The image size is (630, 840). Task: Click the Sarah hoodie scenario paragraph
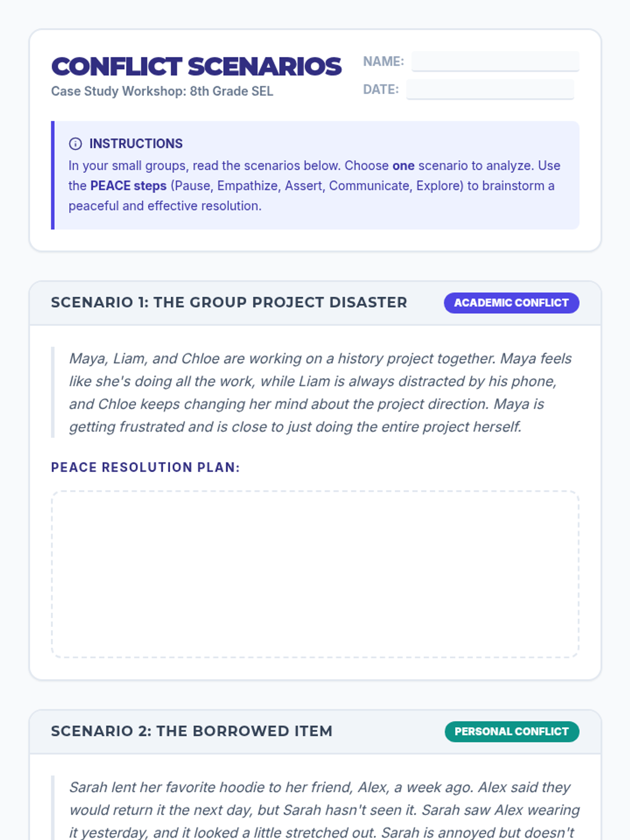(x=324, y=810)
